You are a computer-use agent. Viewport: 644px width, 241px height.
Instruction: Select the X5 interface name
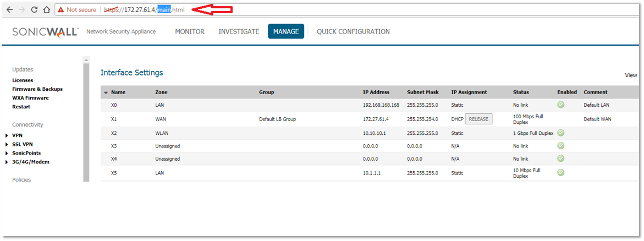click(x=114, y=173)
